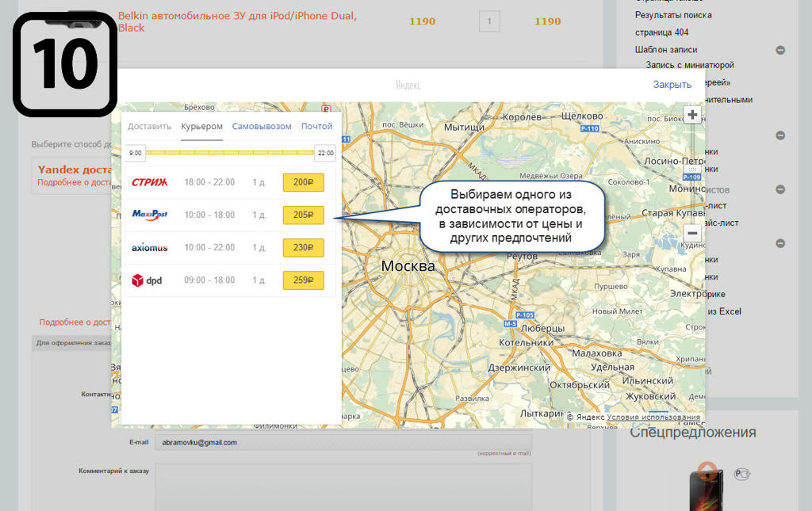Click the Yandex доставка option heading

(75, 170)
